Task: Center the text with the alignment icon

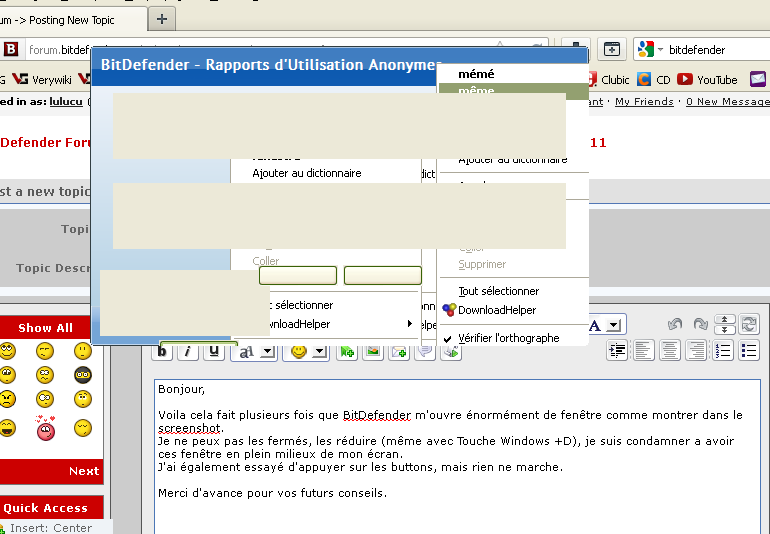Action: (x=670, y=351)
